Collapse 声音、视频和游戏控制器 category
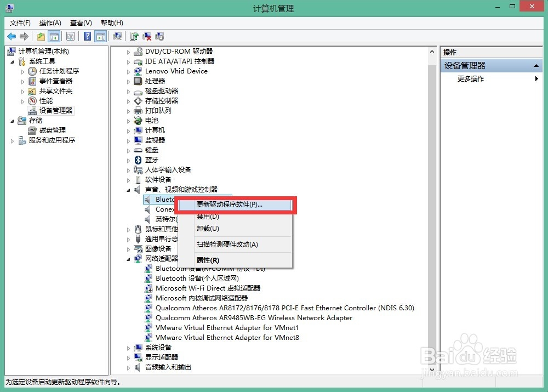 [128, 190]
